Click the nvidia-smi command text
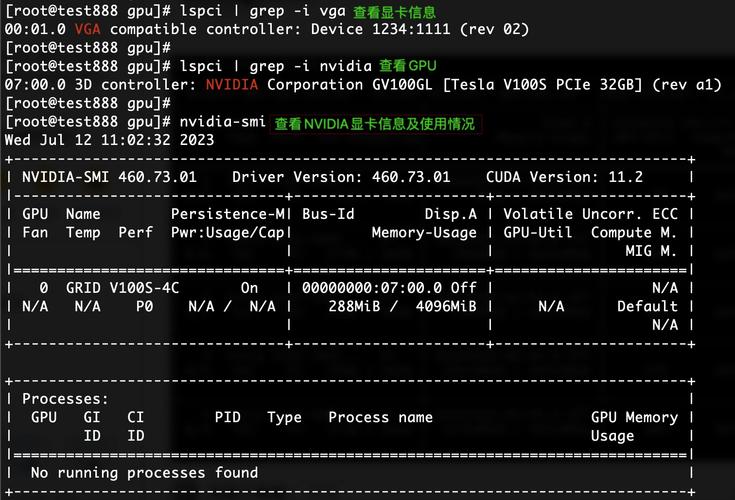Screen dimensions: 735x500 223,122
